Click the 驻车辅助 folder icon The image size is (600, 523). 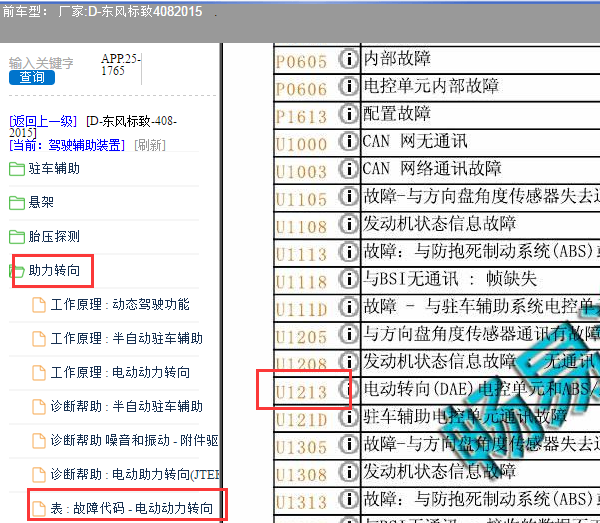tap(17, 169)
